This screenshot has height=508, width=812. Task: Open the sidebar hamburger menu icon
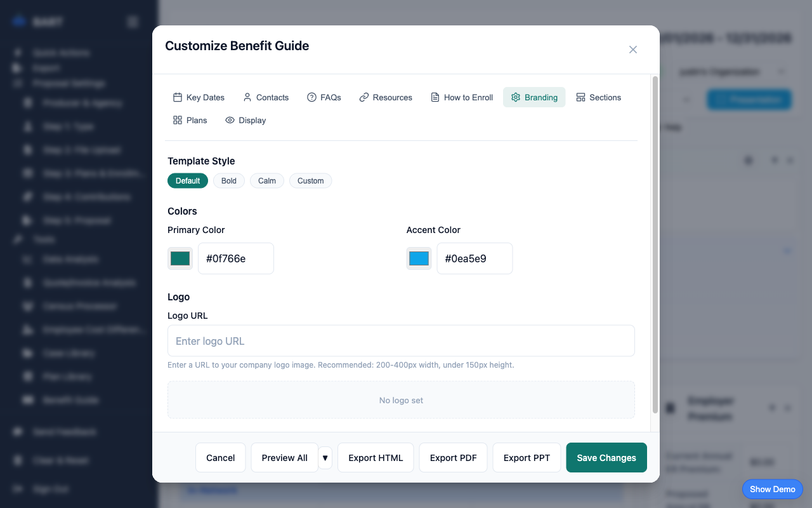coord(132,21)
